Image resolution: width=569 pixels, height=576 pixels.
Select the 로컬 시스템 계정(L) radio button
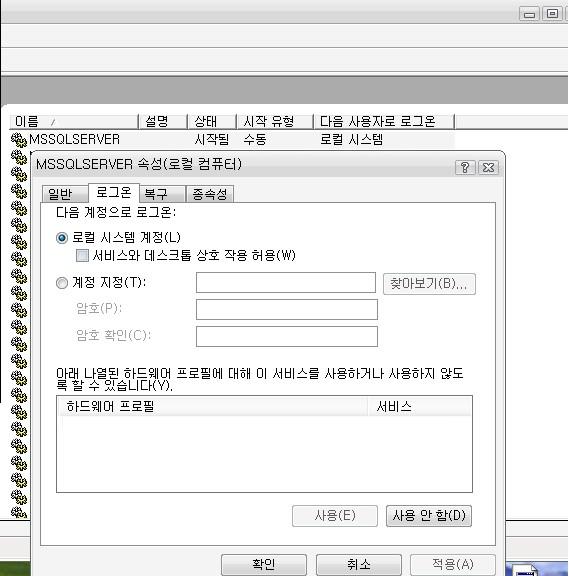point(62,238)
